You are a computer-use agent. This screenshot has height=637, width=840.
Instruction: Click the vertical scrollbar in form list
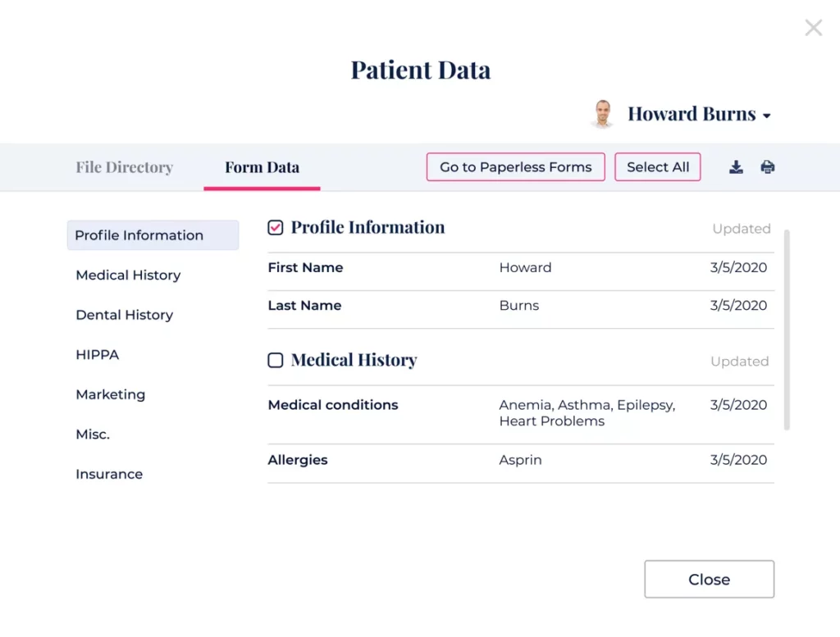(x=787, y=328)
